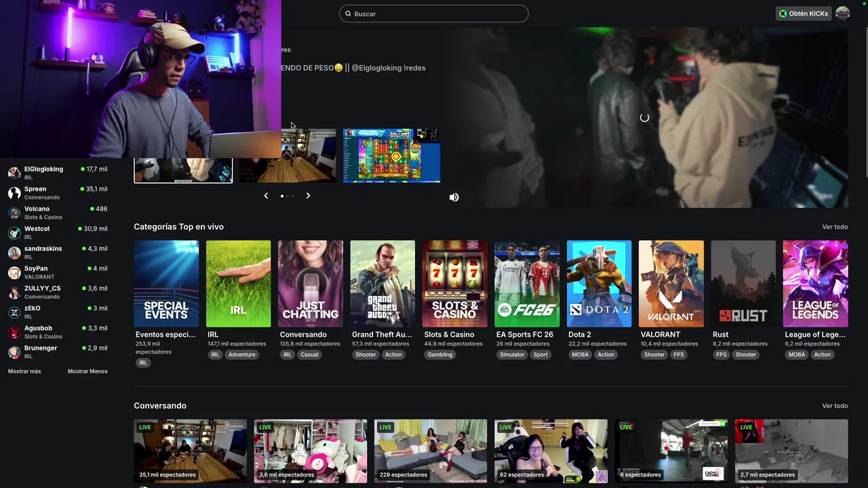The height and width of the screenshot is (488, 868).
Task: Open SoyPan channel avatar
Action: click(14, 272)
